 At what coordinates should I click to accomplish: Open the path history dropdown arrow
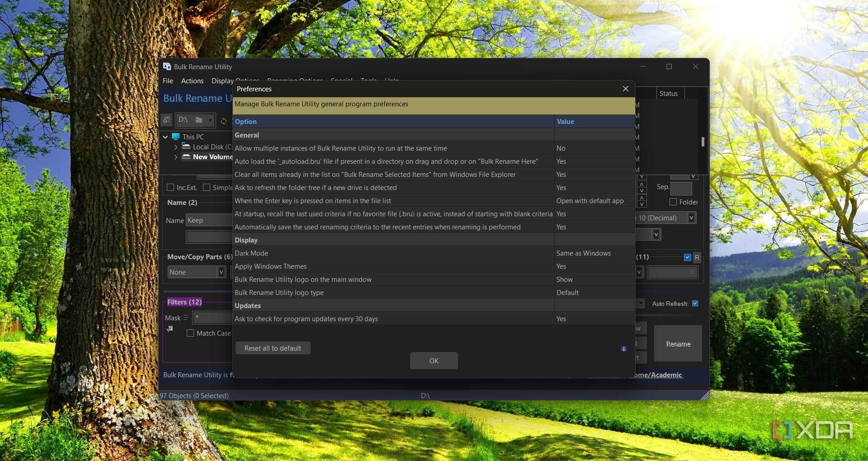coord(210,120)
